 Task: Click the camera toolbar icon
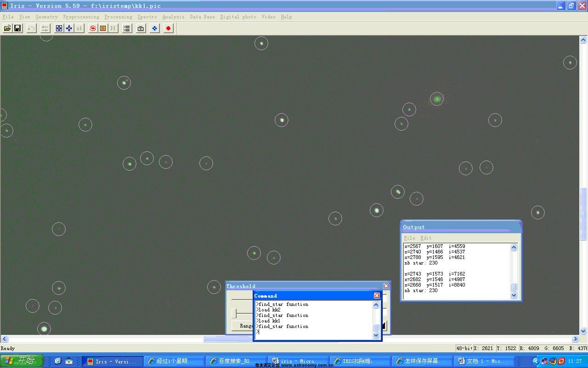tap(141, 29)
